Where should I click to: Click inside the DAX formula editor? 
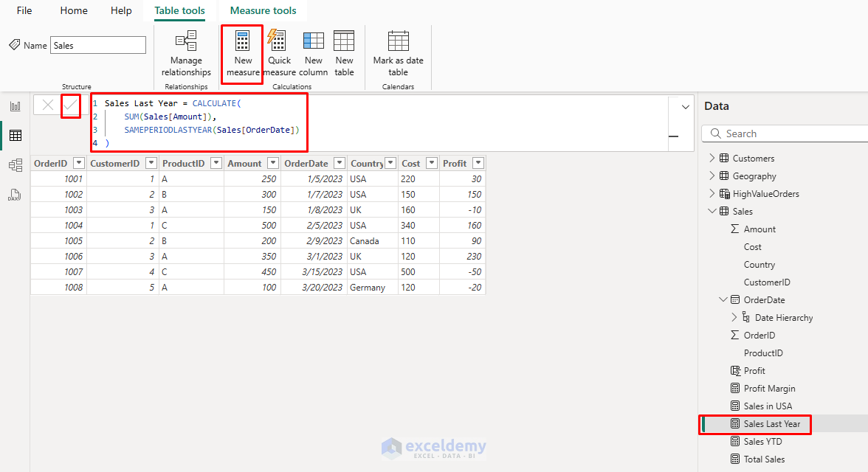379,123
